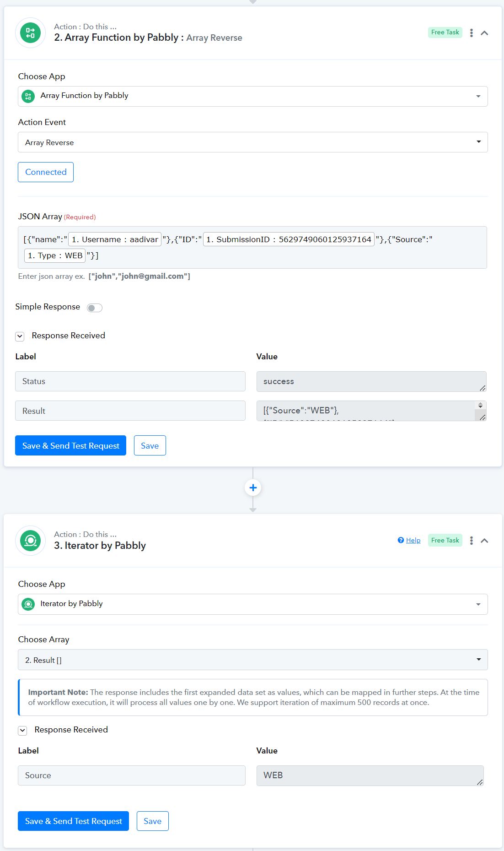The image size is (504, 851).
Task: Collapse Response Received in Iterator step
Action: (22, 731)
